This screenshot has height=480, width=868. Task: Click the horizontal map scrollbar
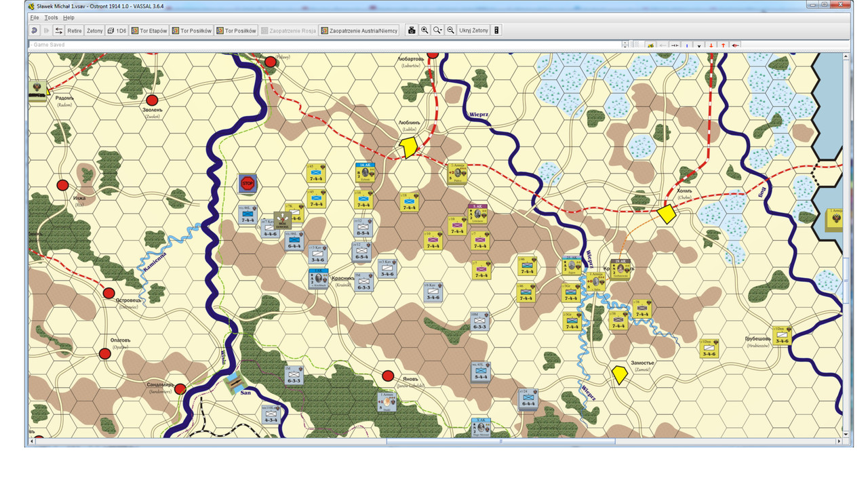click(501, 441)
